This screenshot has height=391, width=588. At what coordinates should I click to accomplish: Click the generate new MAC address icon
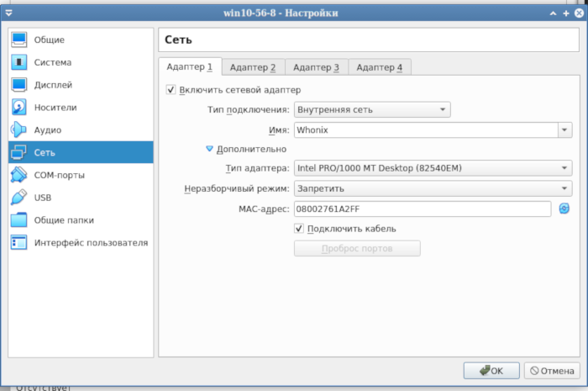click(x=564, y=209)
